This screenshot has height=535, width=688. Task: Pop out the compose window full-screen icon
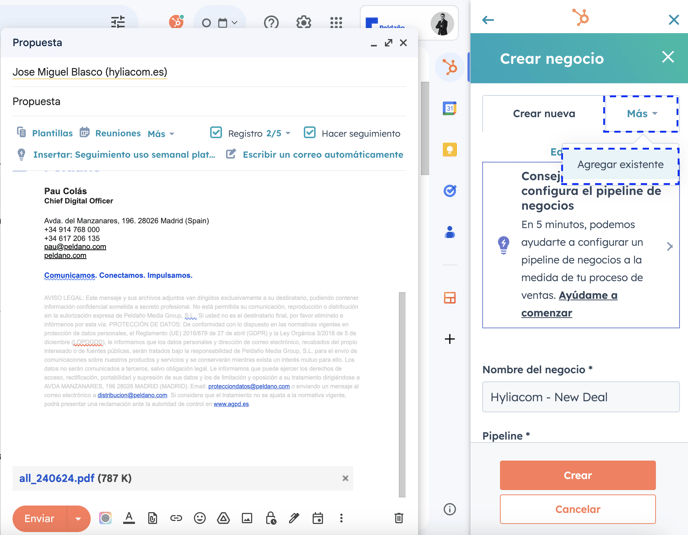click(388, 43)
